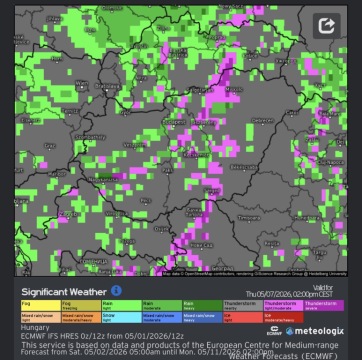The image size is (362, 360).
Task: Select the Ice moderate/heavy dark red swatch
Action: (284, 317)
